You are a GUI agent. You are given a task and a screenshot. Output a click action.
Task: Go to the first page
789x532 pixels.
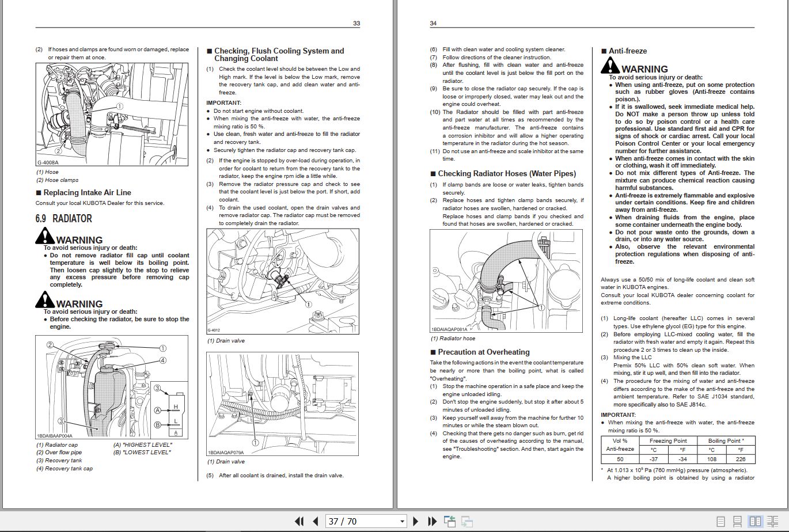click(299, 522)
